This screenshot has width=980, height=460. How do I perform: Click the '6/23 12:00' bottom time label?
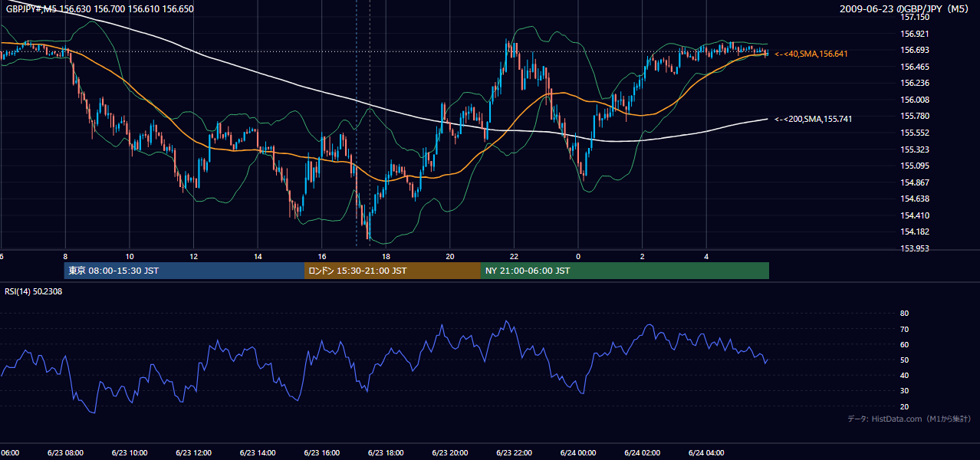click(193, 453)
